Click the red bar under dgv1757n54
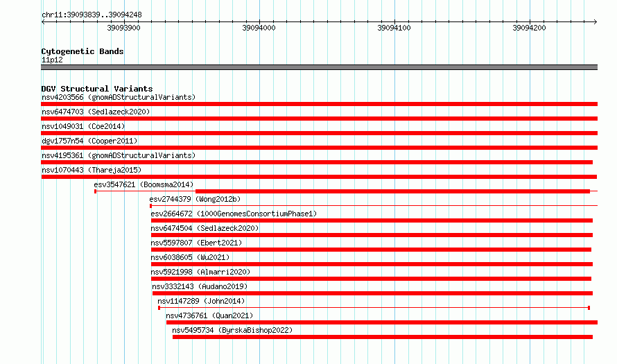 319,148
